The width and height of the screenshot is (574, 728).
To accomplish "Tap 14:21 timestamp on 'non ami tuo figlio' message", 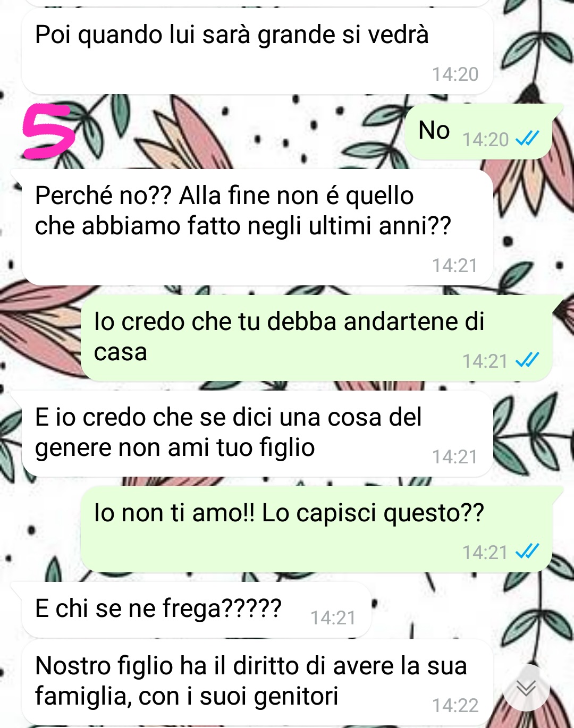I will [455, 456].
